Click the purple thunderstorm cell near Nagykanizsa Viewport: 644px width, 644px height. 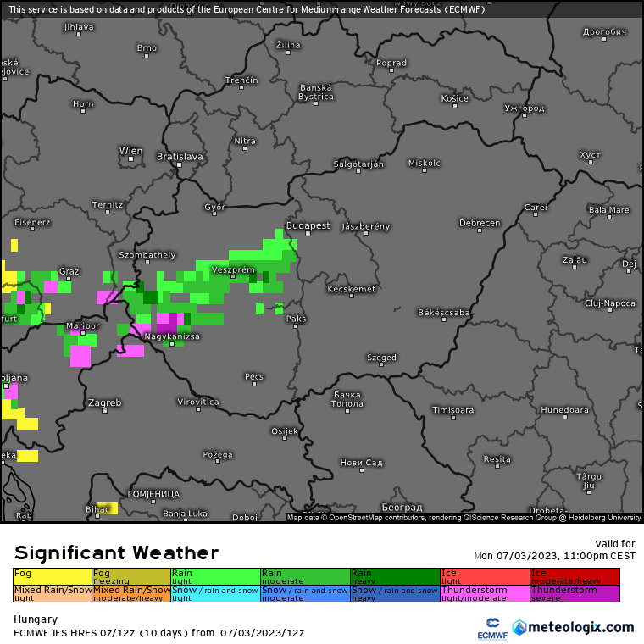pyautogui.click(x=167, y=323)
